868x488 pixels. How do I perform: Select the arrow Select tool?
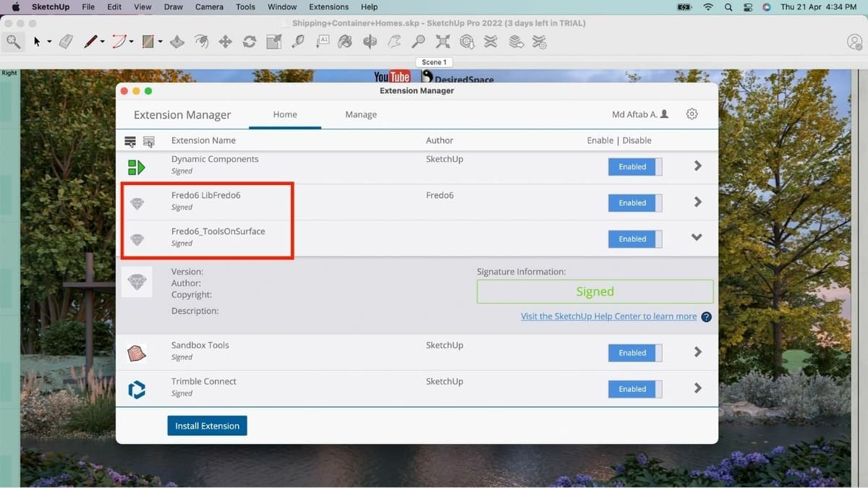37,42
